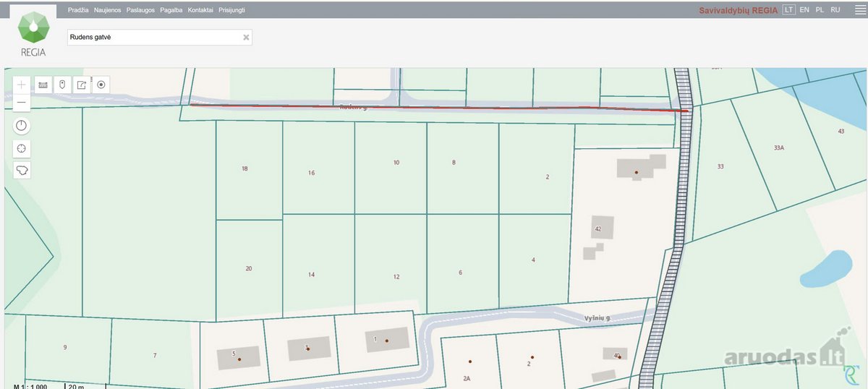Select parcel number 10 on map
868x389 pixels.
396,163
